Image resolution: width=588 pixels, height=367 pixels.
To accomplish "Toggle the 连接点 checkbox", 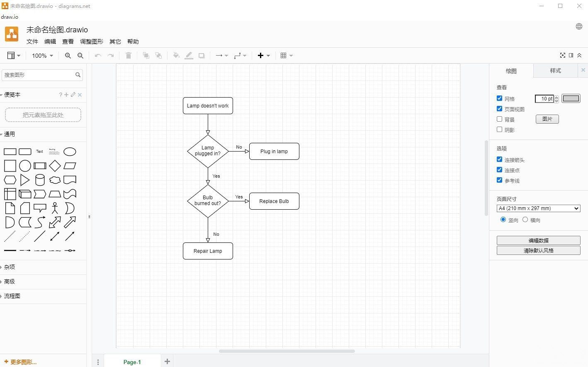I will [500, 170].
